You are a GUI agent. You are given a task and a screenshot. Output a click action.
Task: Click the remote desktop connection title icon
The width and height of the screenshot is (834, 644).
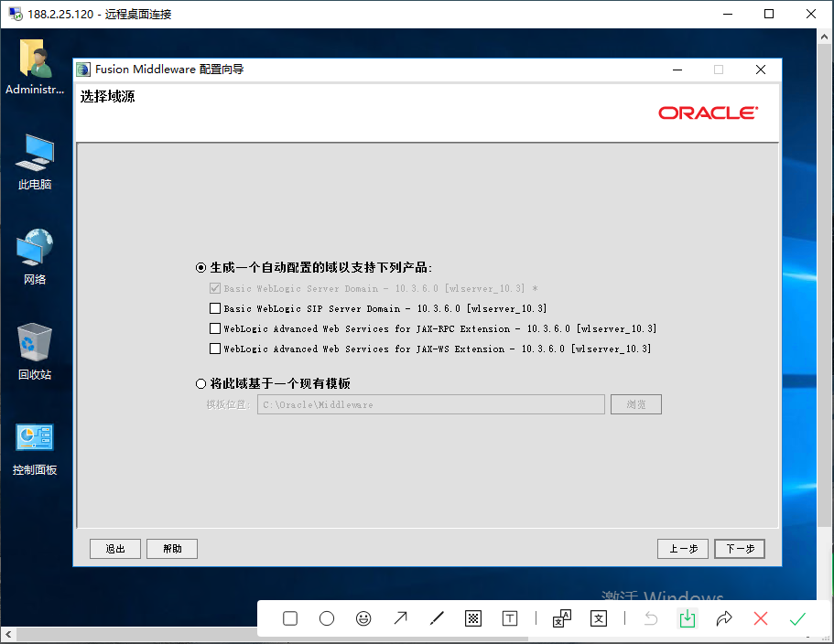click(16, 14)
